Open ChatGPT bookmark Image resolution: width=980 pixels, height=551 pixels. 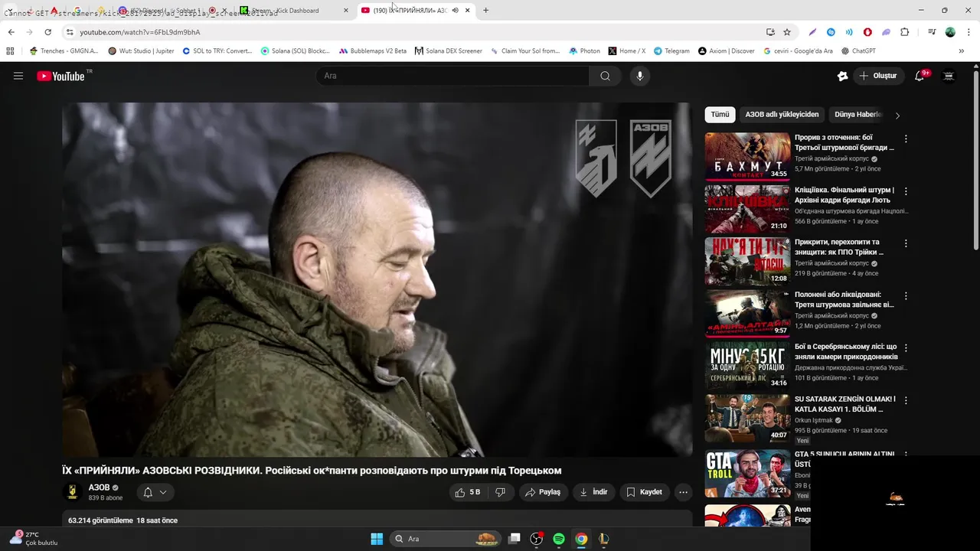(x=858, y=51)
